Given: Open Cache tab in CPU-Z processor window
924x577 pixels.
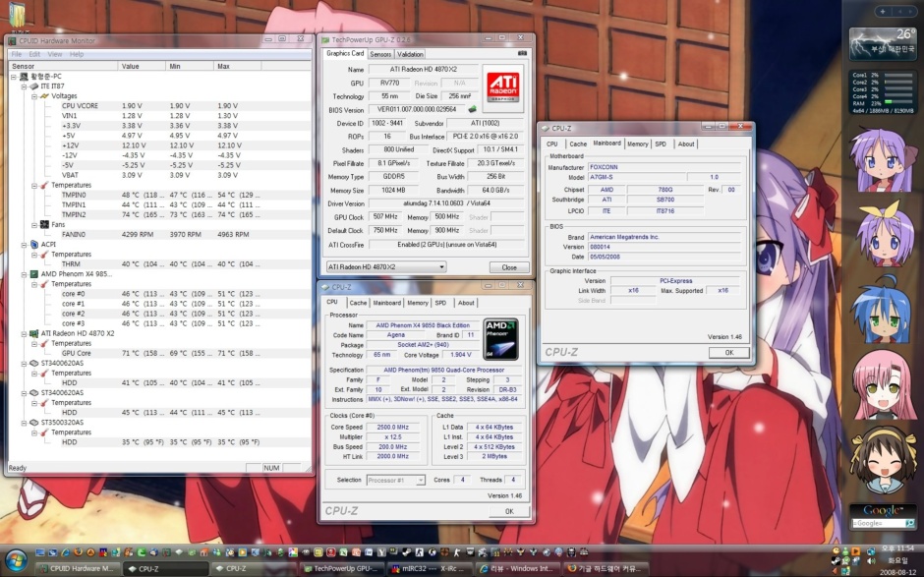Looking at the screenshot, I should click(358, 303).
